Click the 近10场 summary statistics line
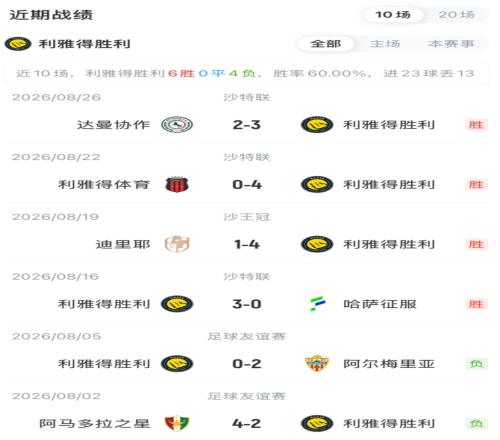Image resolution: width=500 pixels, height=440 pixels. tap(245, 73)
